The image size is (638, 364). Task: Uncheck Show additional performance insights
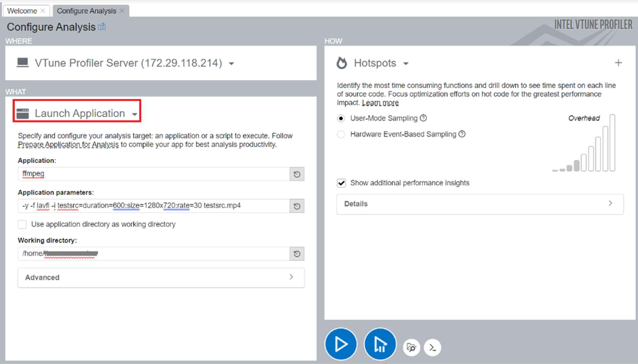click(x=341, y=183)
